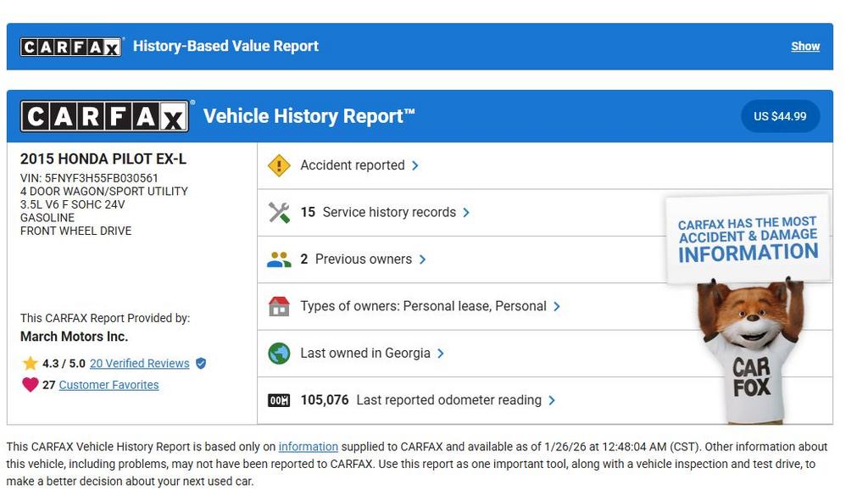Click the odometer reading icon

coord(279,400)
